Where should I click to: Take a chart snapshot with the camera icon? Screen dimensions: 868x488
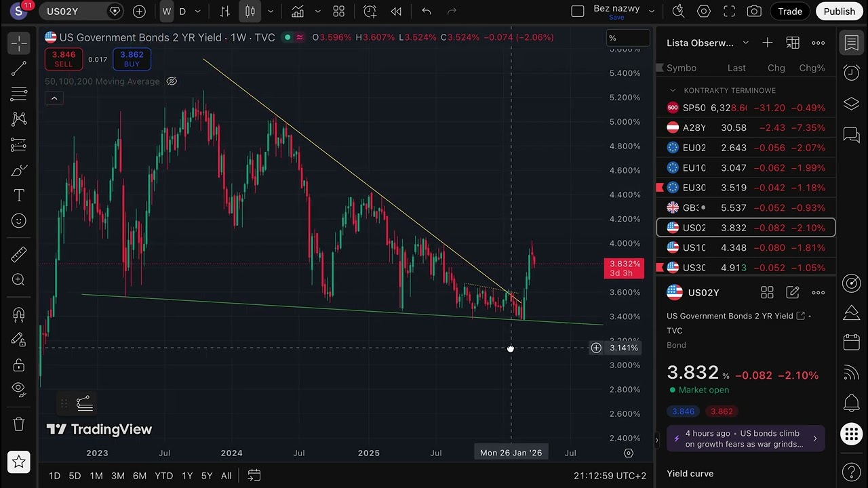click(x=754, y=11)
